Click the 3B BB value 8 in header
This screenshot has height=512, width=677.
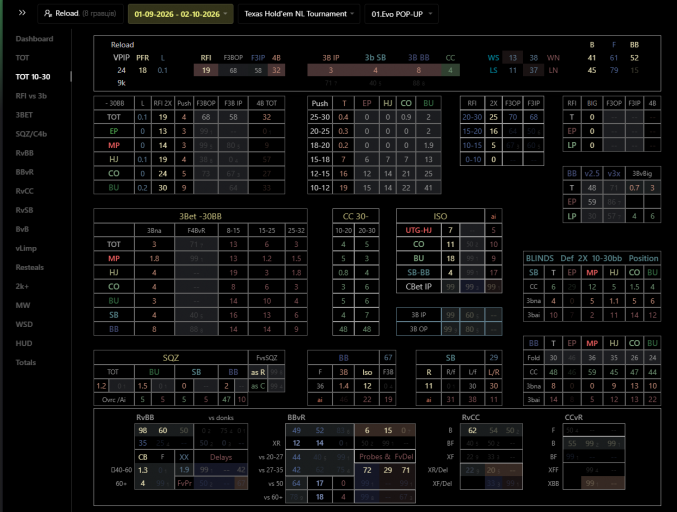click(x=418, y=70)
